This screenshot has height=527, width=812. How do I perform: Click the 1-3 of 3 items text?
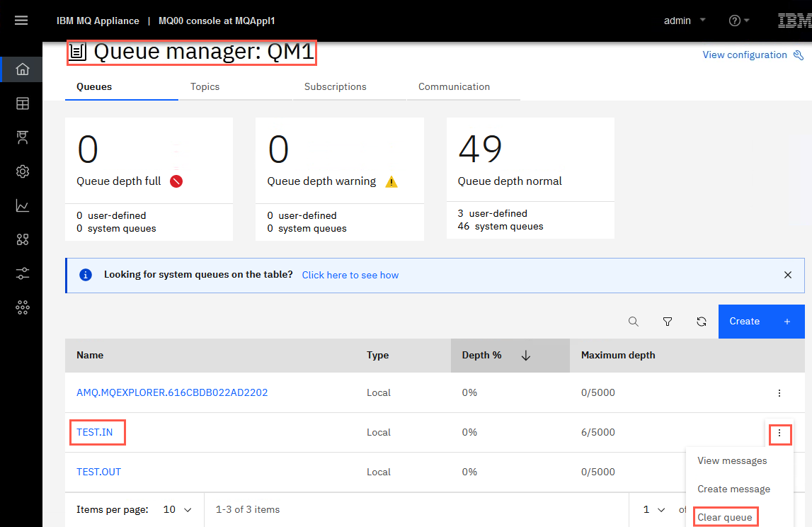(248, 509)
